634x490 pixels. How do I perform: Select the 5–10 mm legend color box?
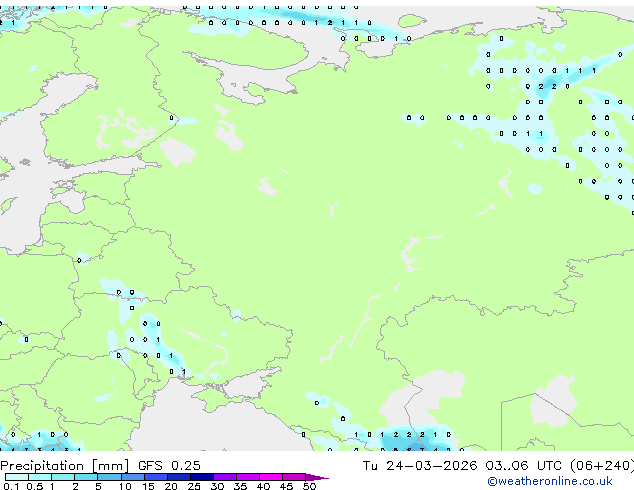tap(110, 477)
